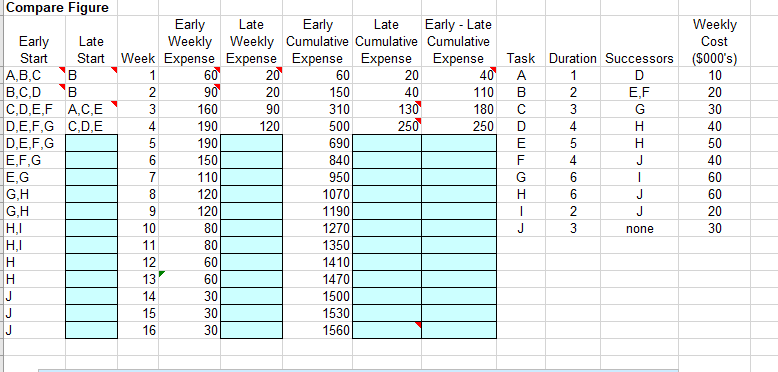
Task: Select Task cell 'J'
Action: (x=521, y=228)
